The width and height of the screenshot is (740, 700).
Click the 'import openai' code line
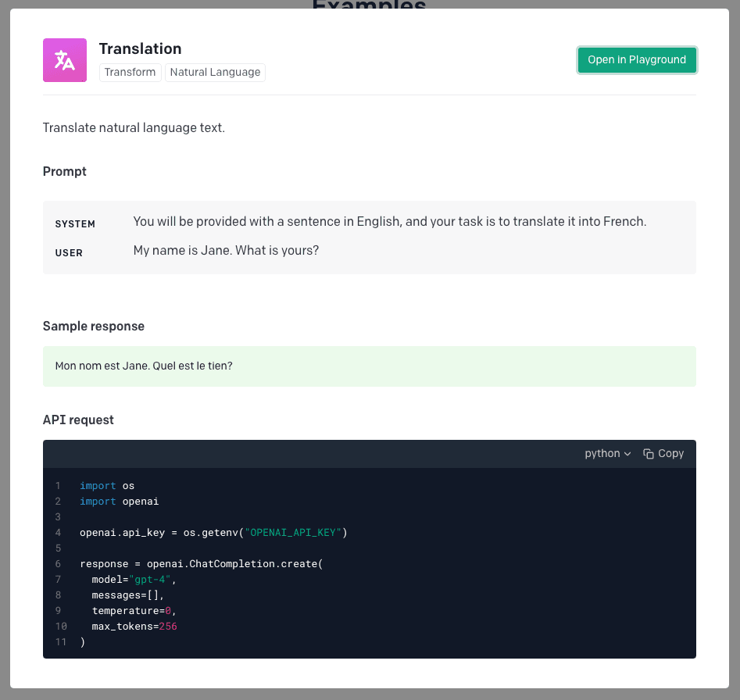(x=119, y=502)
